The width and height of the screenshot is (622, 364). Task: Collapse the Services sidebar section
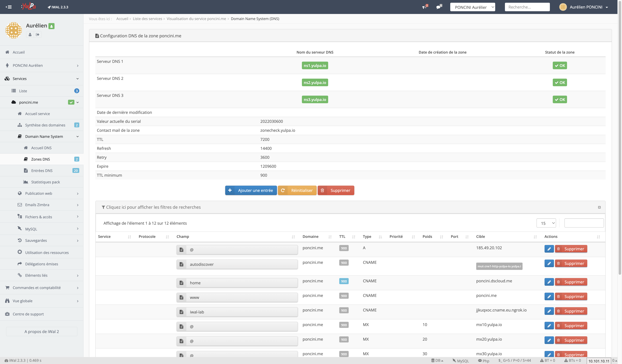coord(42,78)
